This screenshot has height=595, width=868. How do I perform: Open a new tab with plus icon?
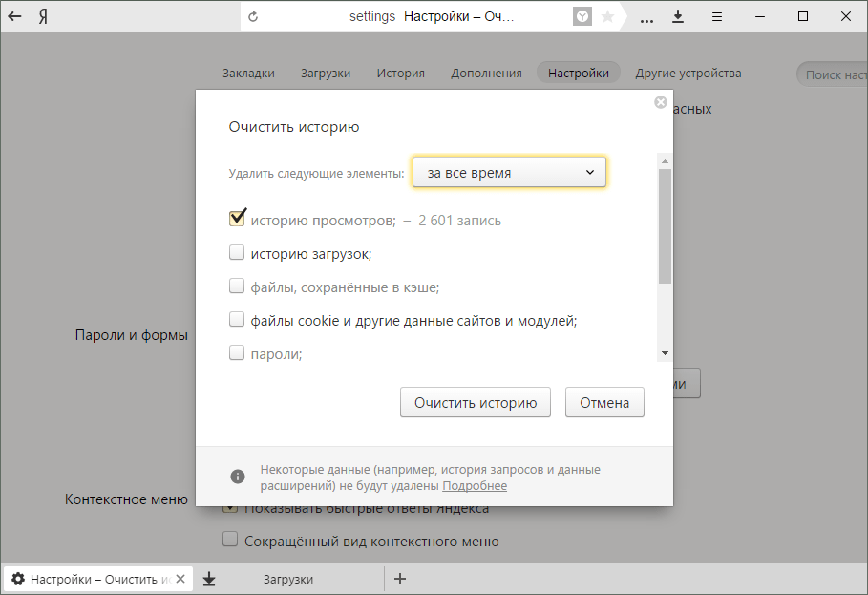pyautogui.click(x=400, y=579)
